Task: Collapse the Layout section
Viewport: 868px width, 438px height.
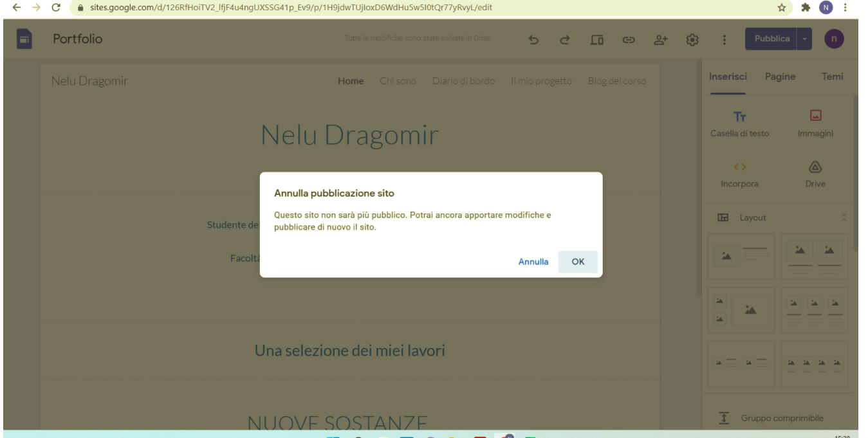Action: 844,217
